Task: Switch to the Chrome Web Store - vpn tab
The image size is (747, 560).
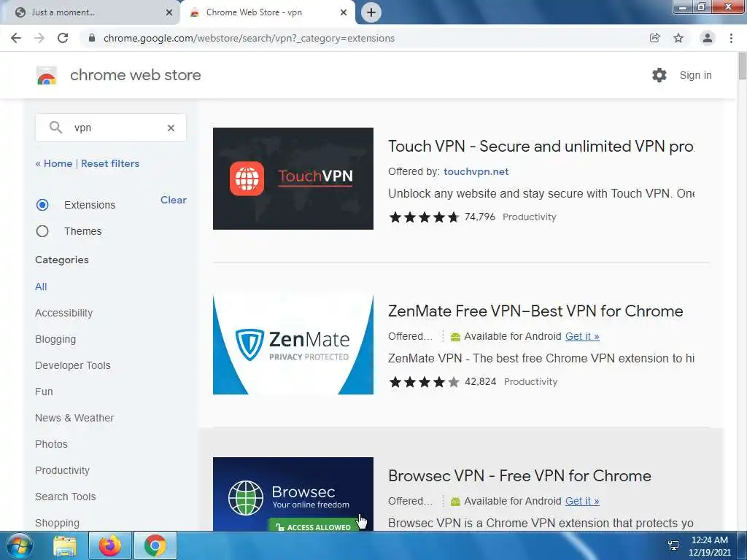Action: point(267,12)
